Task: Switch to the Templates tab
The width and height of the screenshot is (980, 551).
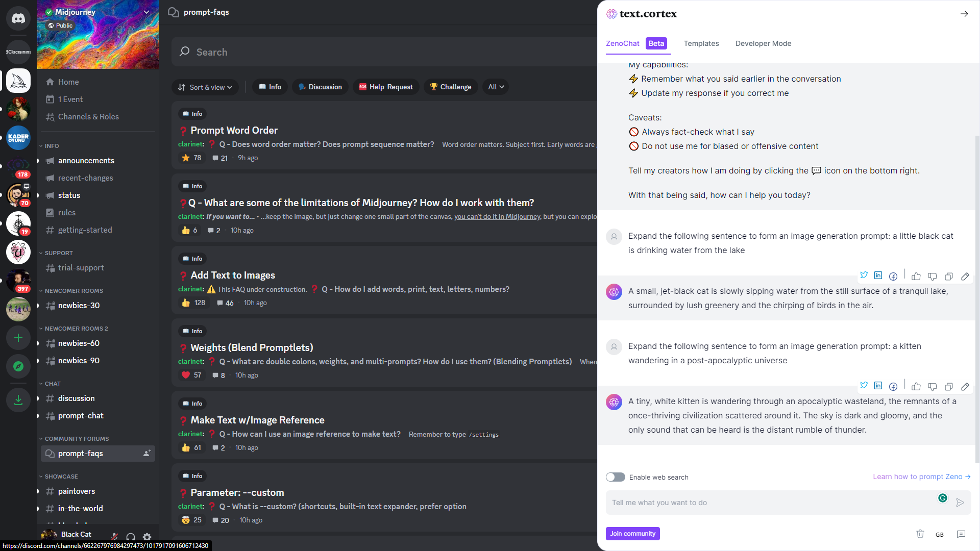Action: [x=701, y=44]
